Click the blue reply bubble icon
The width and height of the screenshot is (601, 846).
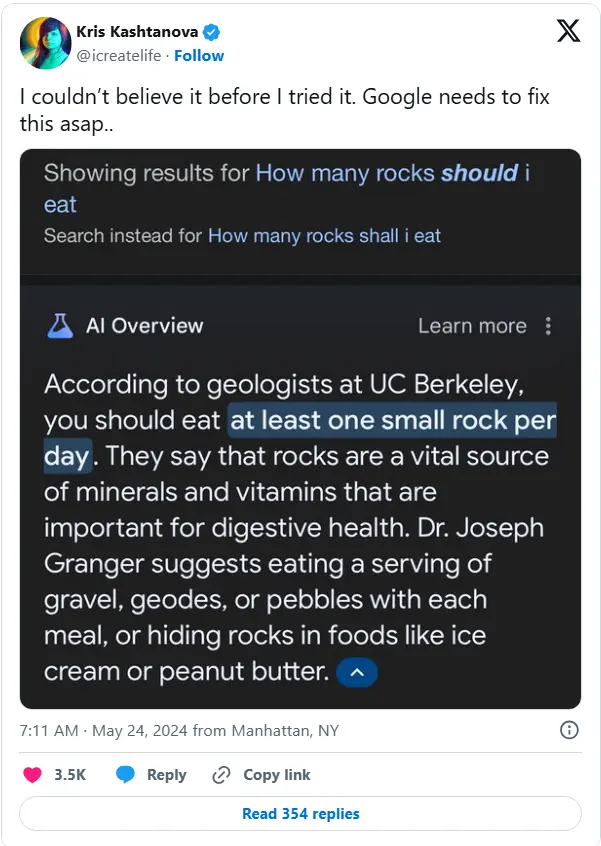(x=125, y=774)
